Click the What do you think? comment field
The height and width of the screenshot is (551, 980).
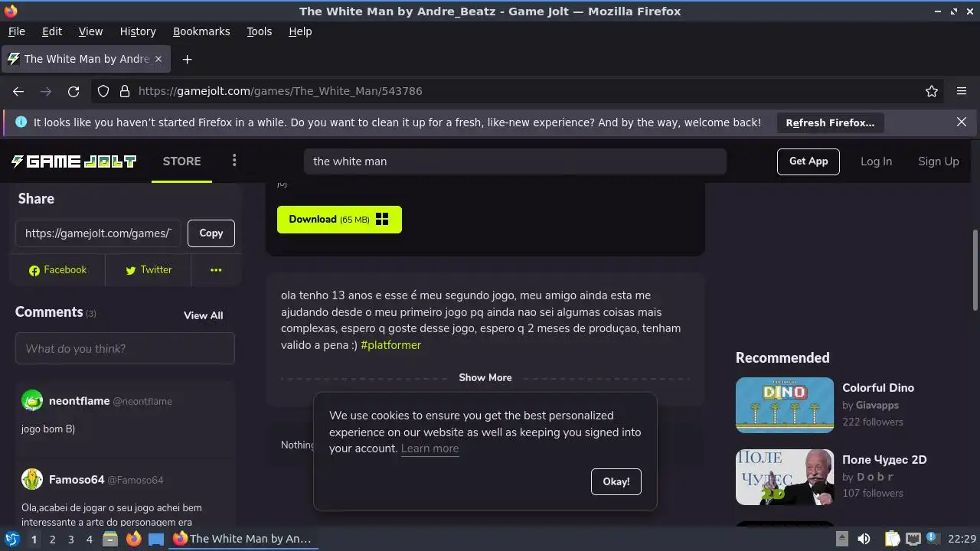125,349
